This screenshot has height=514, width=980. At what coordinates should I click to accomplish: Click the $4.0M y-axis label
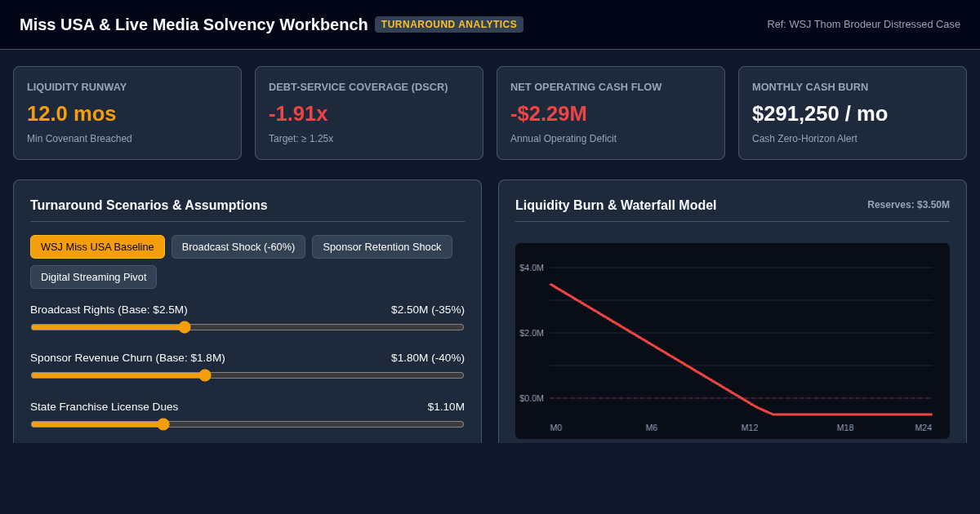click(x=532, y=268)
